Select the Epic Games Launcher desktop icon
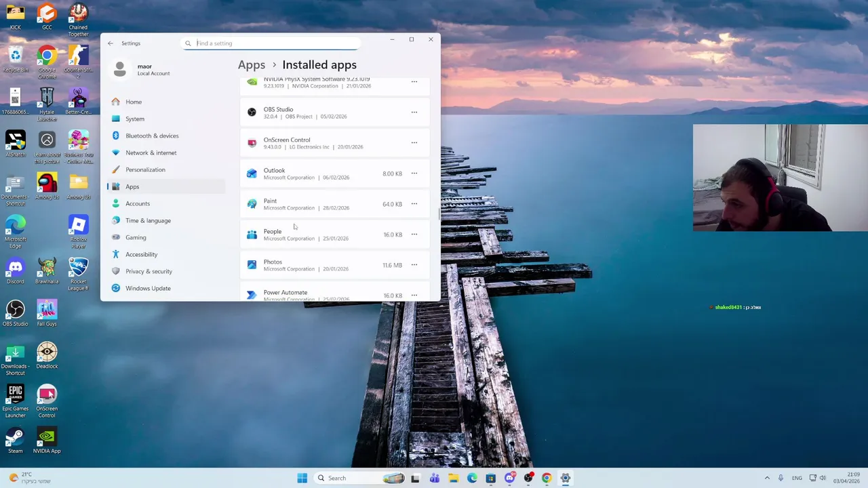Viewport: 868px width, 488px height. click(x=15, y=401)
